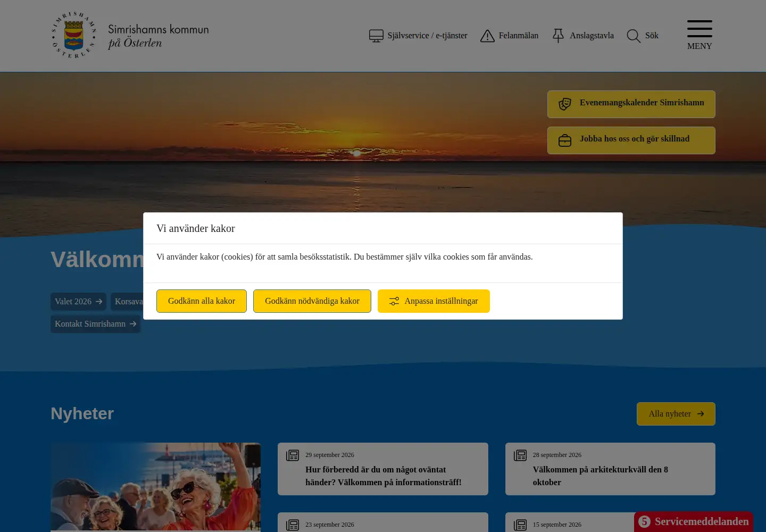Select Sök in the header navigation

[x=643, y=36]
